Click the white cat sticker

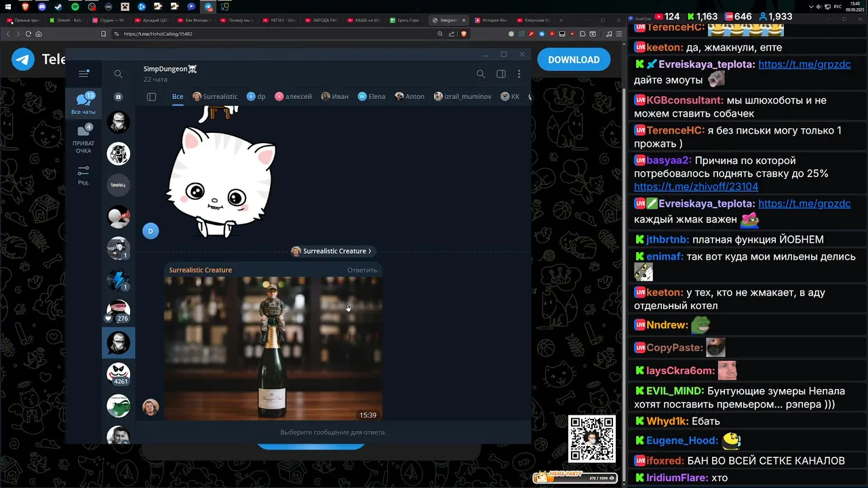221,182
